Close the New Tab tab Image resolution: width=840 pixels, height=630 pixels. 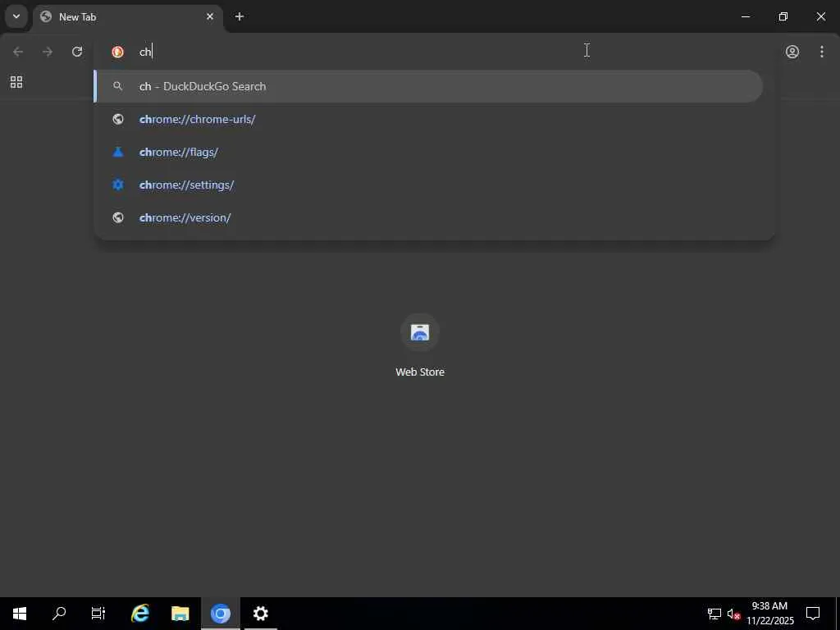(x=210, y=16)
